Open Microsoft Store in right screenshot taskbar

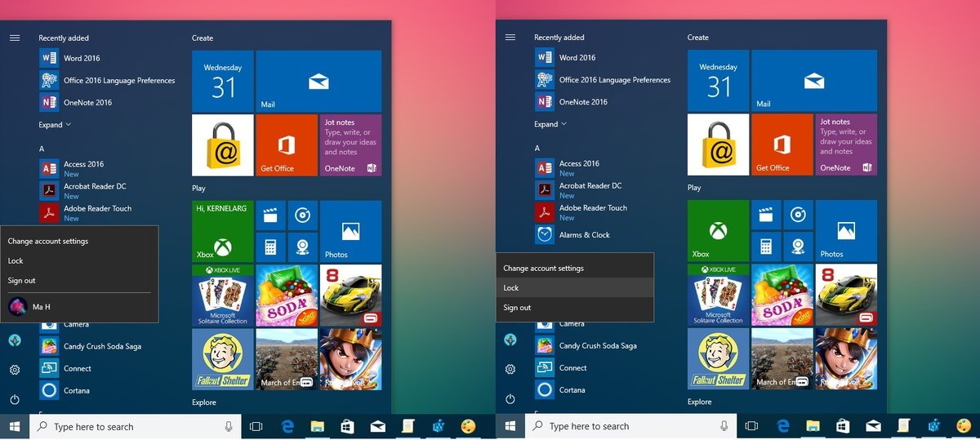tap(843, 425)
